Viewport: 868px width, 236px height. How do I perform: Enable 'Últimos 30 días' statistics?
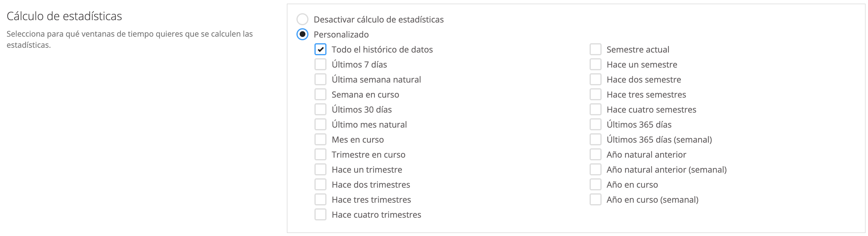coord(320,109)
